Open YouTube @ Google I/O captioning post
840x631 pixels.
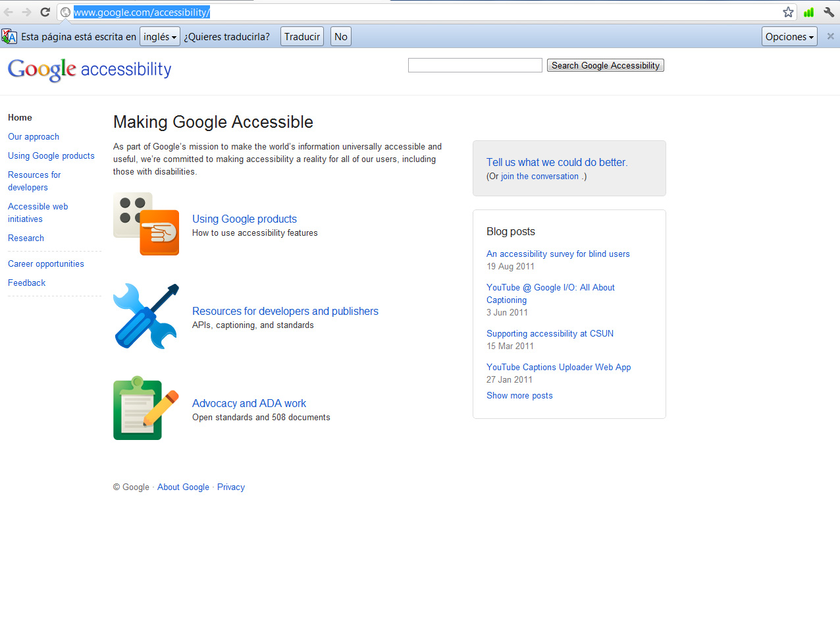(550, 294)
